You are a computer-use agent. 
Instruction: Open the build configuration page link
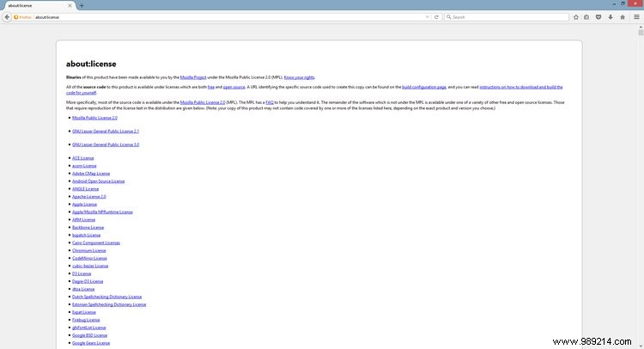click(423, 87)
